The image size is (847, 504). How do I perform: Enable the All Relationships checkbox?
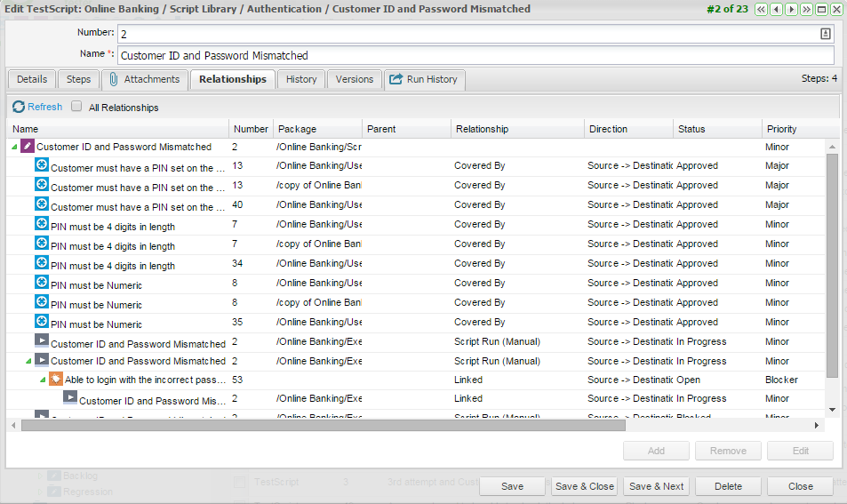[x=76, y=107]
